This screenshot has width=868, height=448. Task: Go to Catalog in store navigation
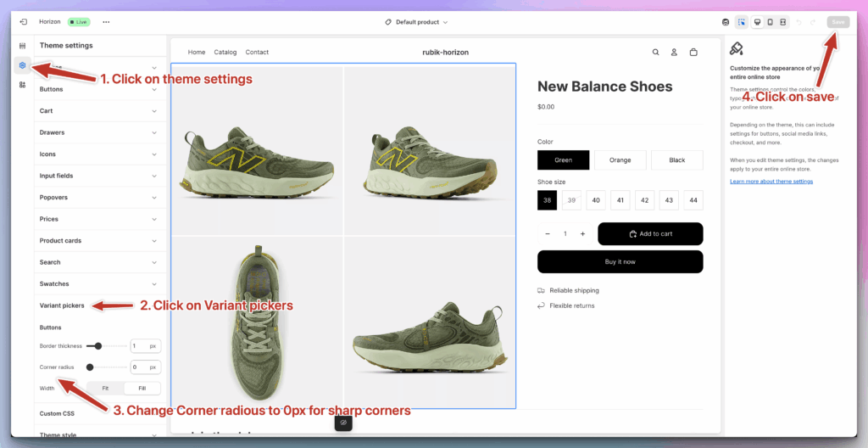tap(225, 52)
